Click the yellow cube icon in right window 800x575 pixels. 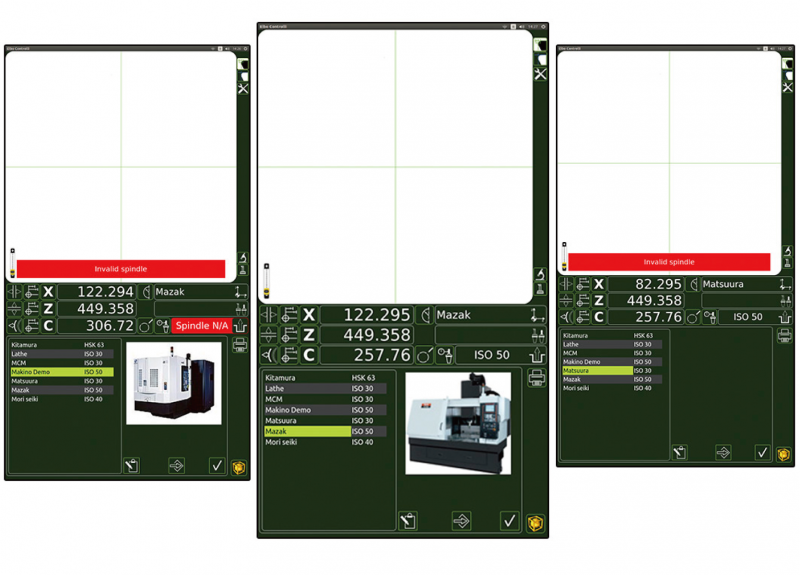(x=784, y=454)
